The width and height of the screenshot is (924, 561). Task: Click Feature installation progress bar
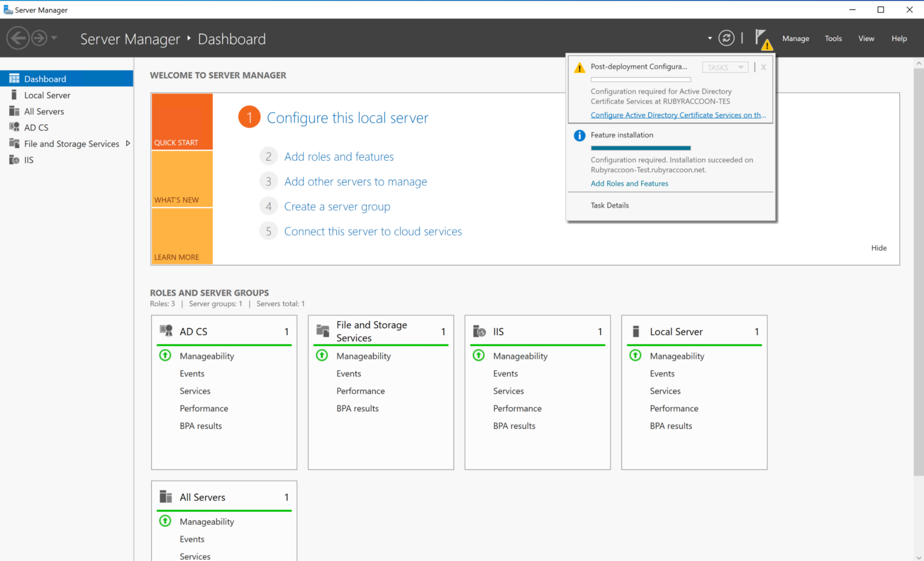(x=641, y=147)
